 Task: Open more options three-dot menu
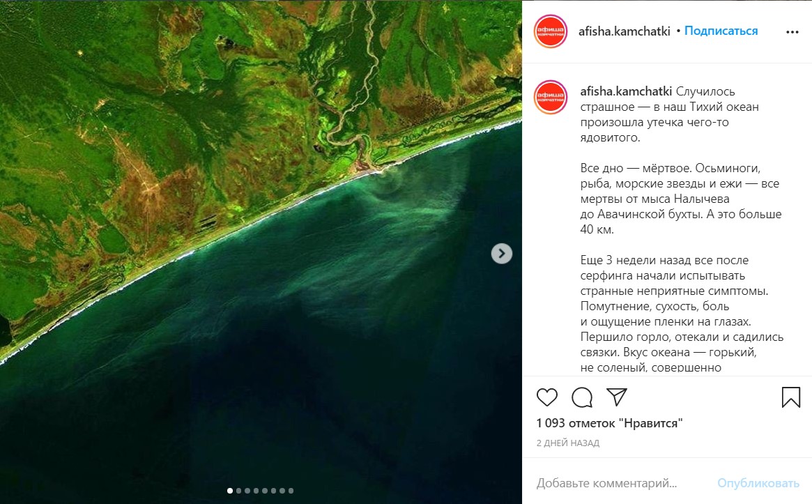792,32
